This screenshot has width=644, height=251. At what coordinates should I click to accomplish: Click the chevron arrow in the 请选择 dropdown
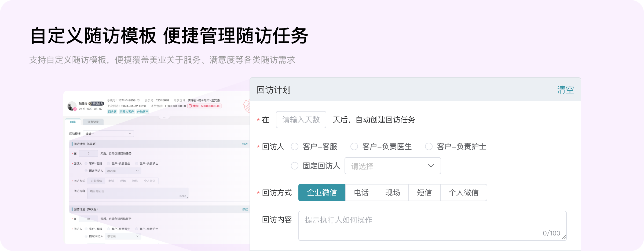click(431, 166)
